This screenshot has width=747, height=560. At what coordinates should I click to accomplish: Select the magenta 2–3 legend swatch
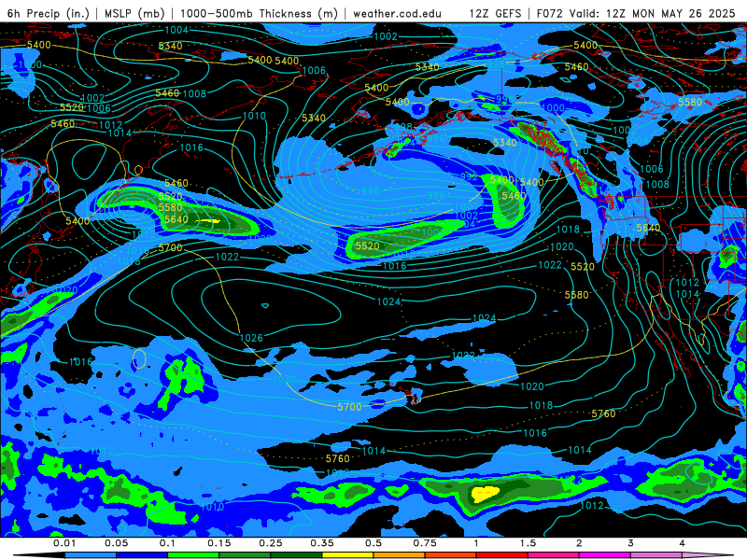(605, 555)
